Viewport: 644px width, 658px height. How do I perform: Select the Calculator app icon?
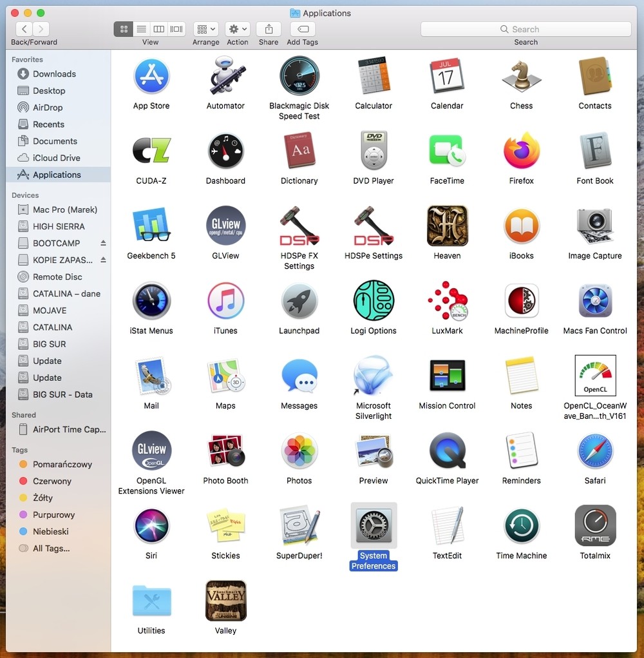tap(374, 76)
